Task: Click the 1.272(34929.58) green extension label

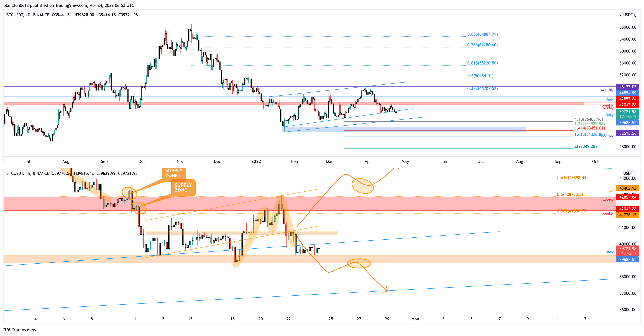Action: tap(590, 124)
